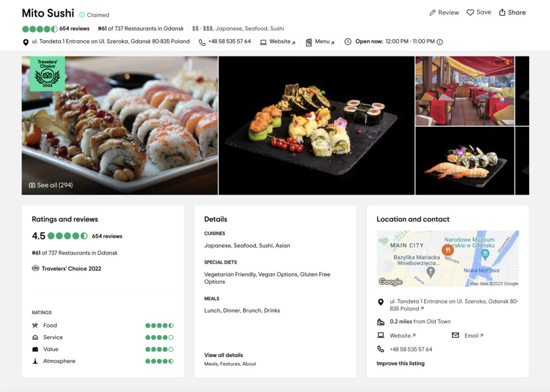Open the hours info icon

coord(439,42)
